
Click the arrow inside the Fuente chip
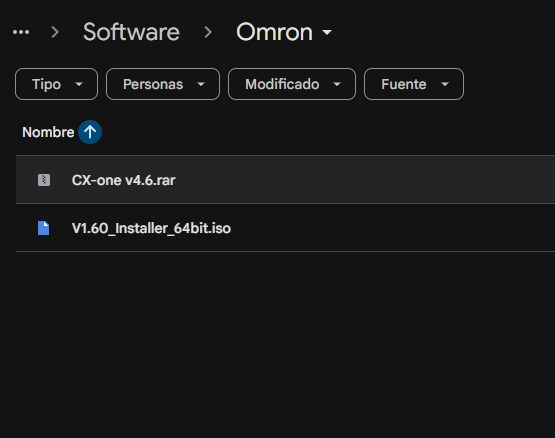(x=445, y=84)
